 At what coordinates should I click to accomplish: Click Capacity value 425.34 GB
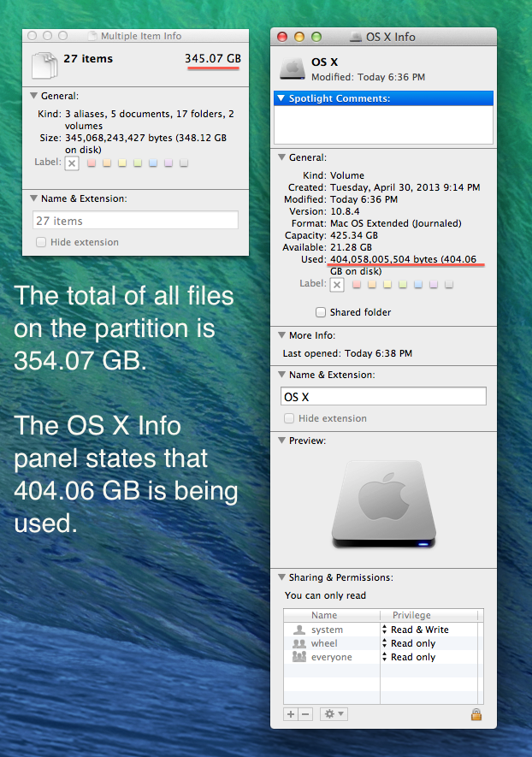(354, 235)
